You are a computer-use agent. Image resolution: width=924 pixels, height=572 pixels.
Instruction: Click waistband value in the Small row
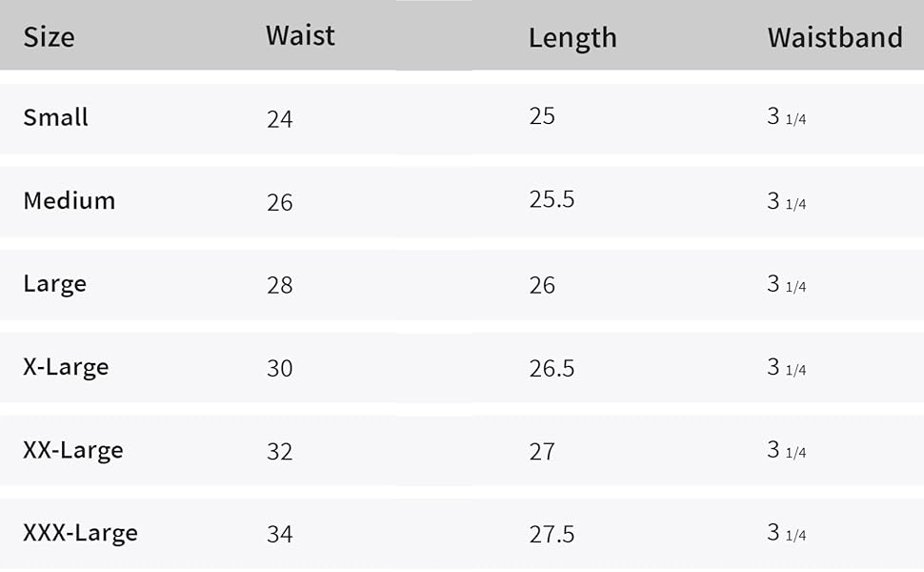coord(787,118)
